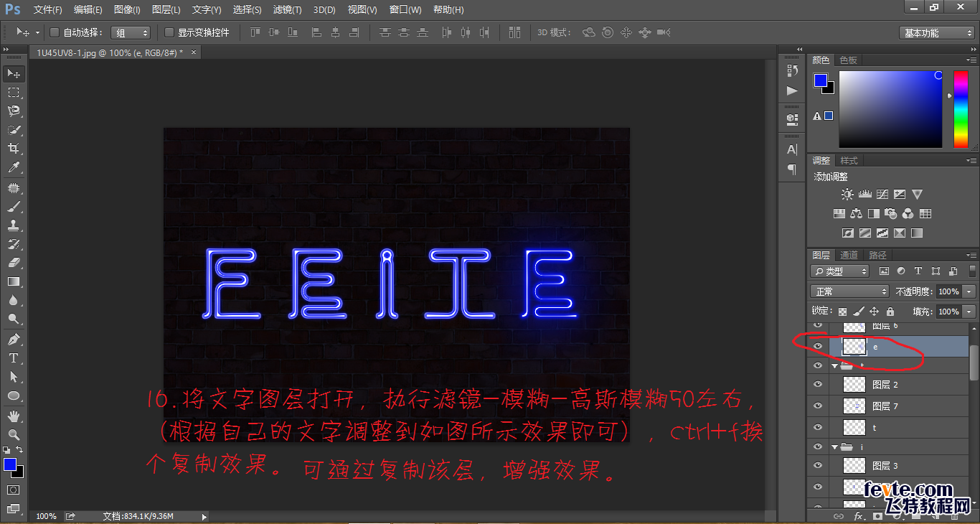Screen dimensions: 980x524
Task: Add a Color Balance adjustment
Action: [857, 213]
